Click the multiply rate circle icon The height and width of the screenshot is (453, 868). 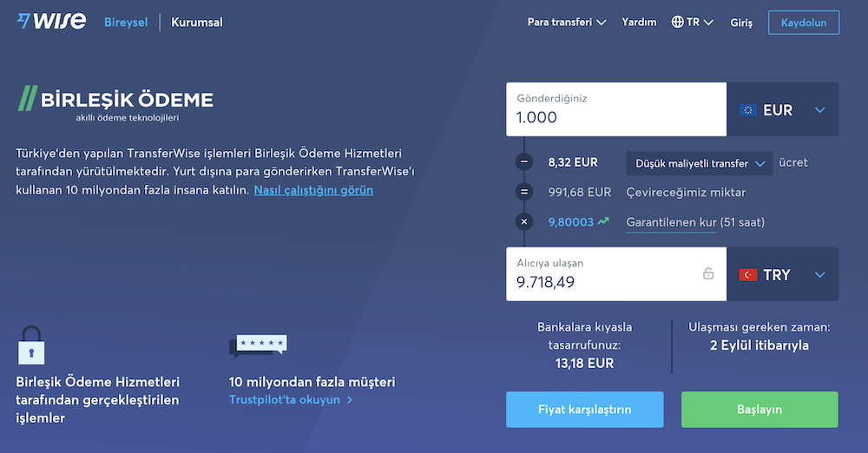(x=524, y=222)
